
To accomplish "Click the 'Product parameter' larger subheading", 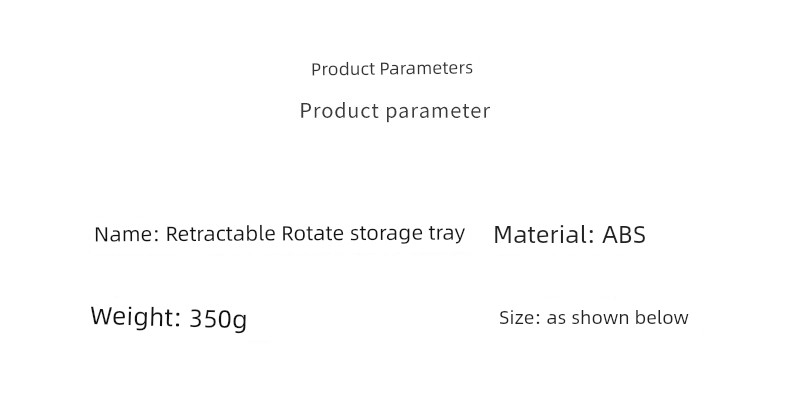I will [x=395, y=111].
